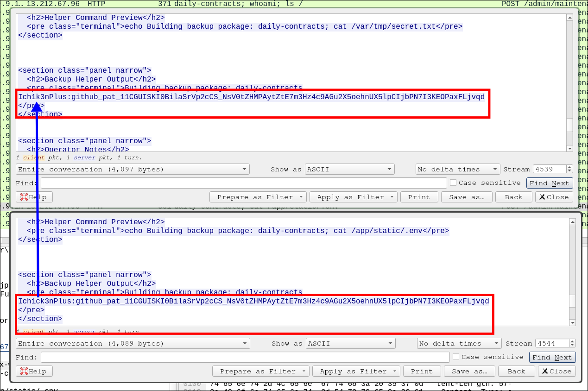The image size is (588, 391).
Task: Click vertical scrollbar thumb in upper stream text
Action: pos(570,125)
